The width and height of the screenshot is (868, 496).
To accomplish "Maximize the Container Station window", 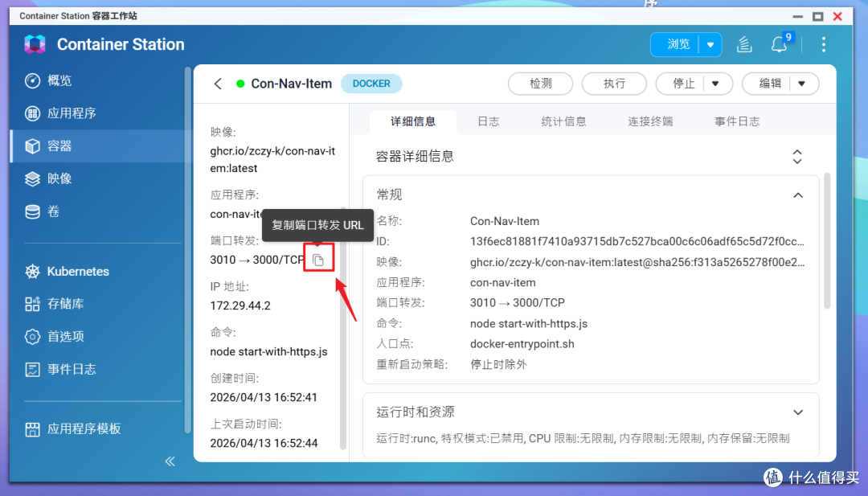I will pyautogui.click(x=817, y=17).
